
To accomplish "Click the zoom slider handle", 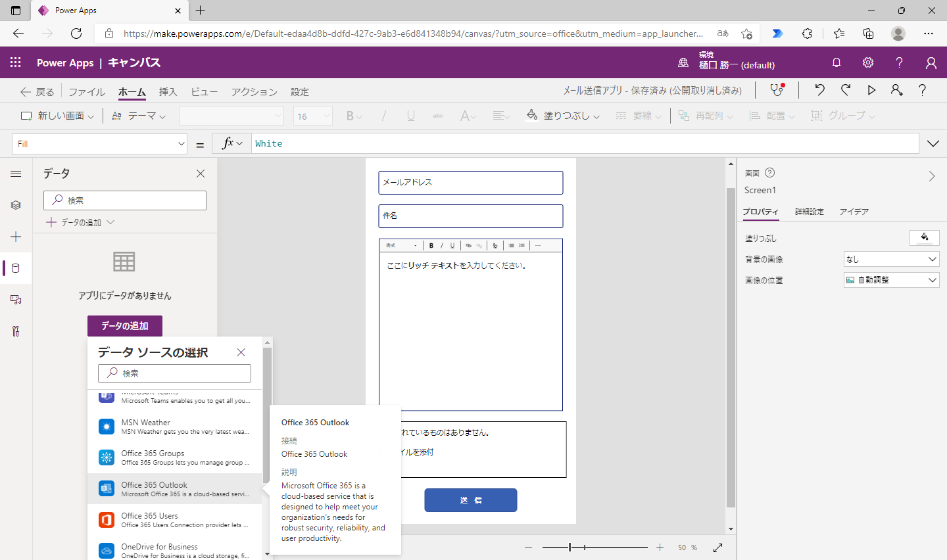I will point(570,548).
